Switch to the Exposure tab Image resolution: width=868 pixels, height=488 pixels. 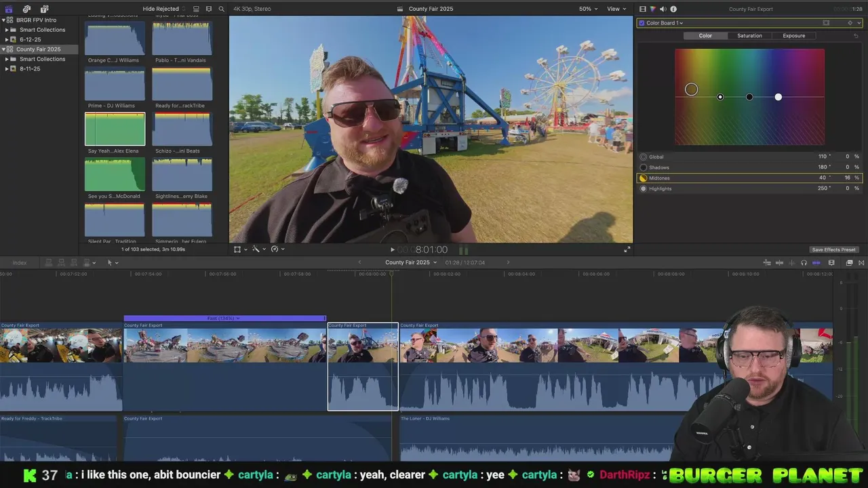(x=793, y=35)
